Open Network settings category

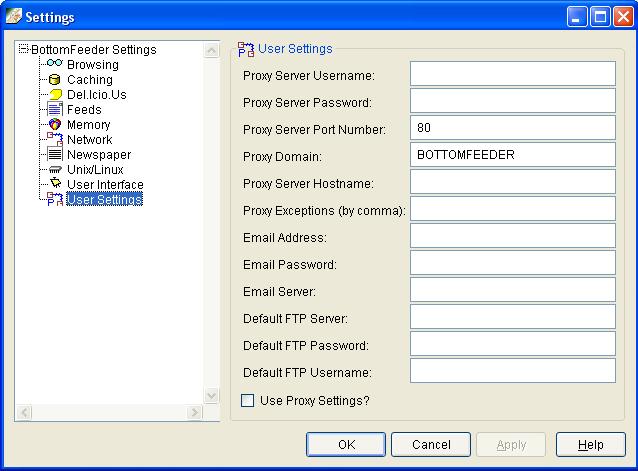click(90, 140)
